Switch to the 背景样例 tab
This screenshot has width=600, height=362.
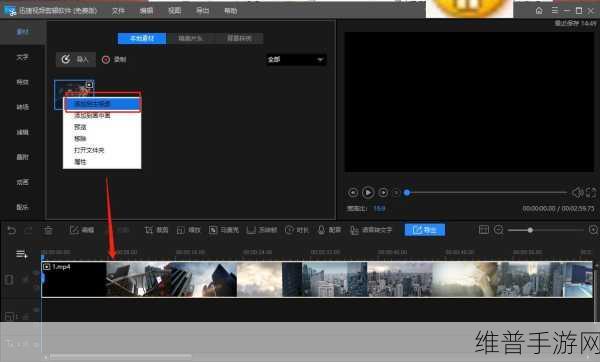(239, 38)
